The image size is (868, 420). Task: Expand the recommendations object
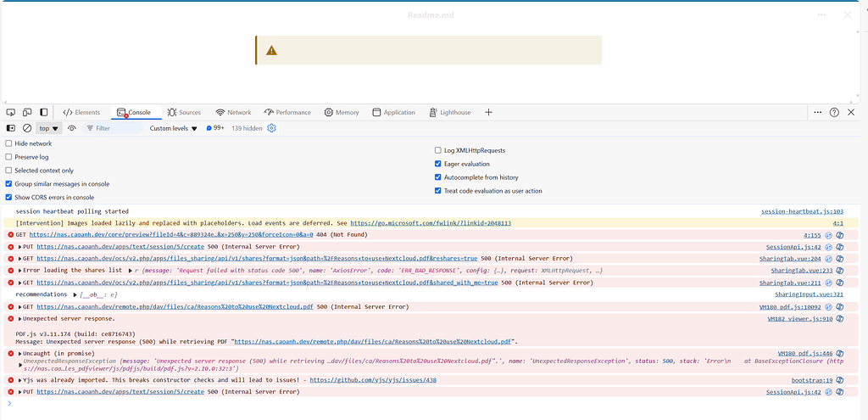[x=75, y=294]
